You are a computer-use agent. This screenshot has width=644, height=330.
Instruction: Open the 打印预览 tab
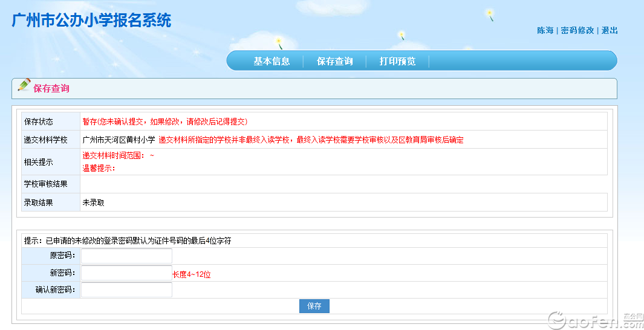tap(397, 61)
